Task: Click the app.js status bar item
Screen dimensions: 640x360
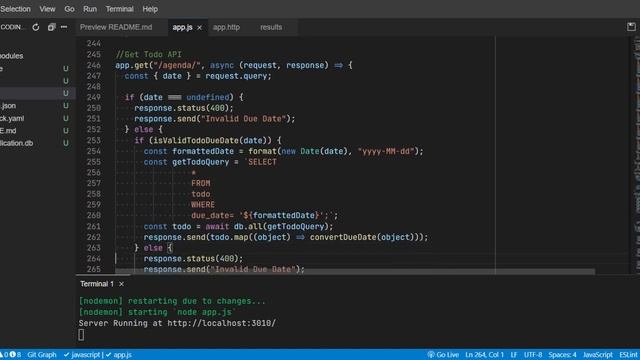Action: pyautogui.click(x=118, y=355)
